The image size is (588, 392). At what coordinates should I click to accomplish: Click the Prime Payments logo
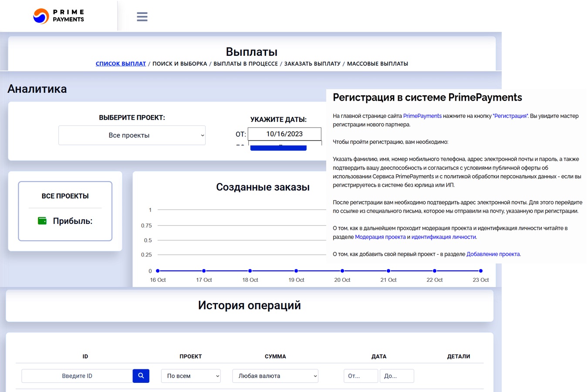tap(59, 16)
